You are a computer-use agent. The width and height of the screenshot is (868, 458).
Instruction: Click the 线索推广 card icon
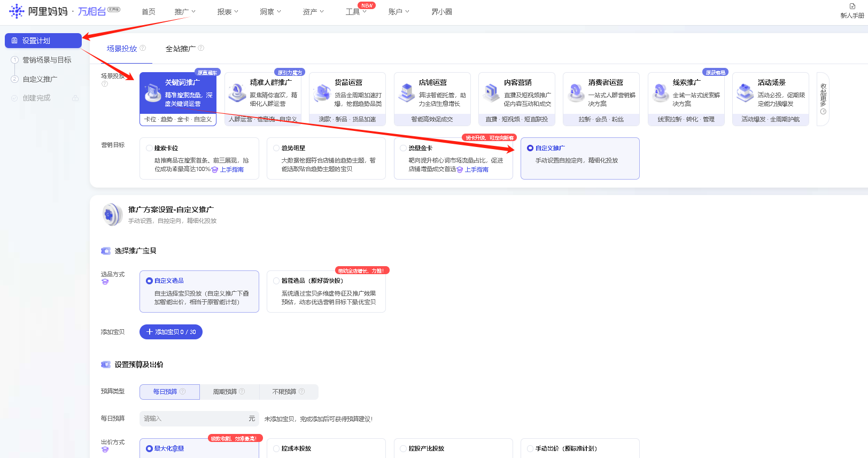point(661,94)
